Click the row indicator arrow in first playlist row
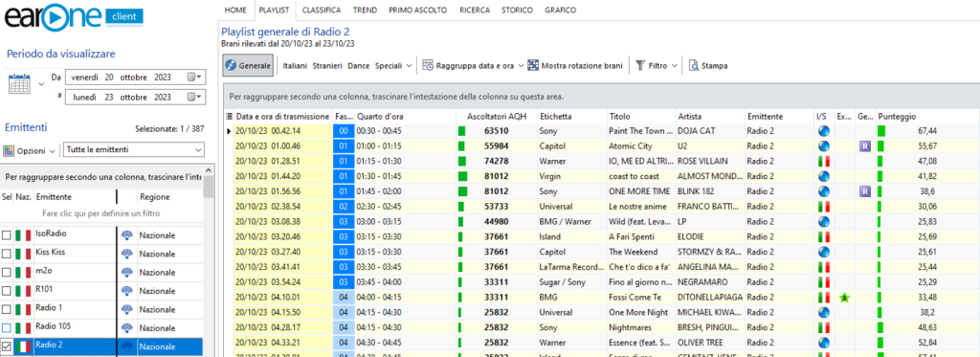 pos(229,131)
